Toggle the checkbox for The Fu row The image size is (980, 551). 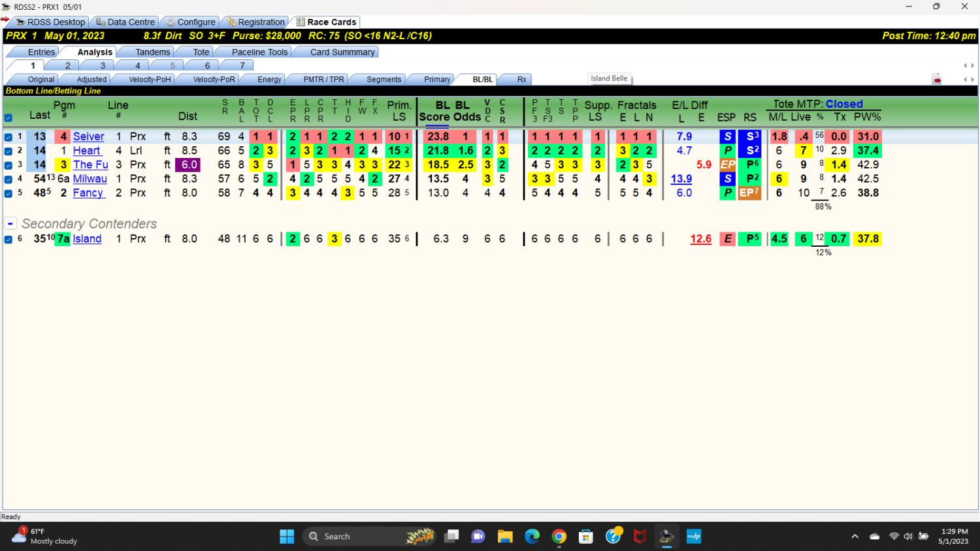(x=8, y=165)
